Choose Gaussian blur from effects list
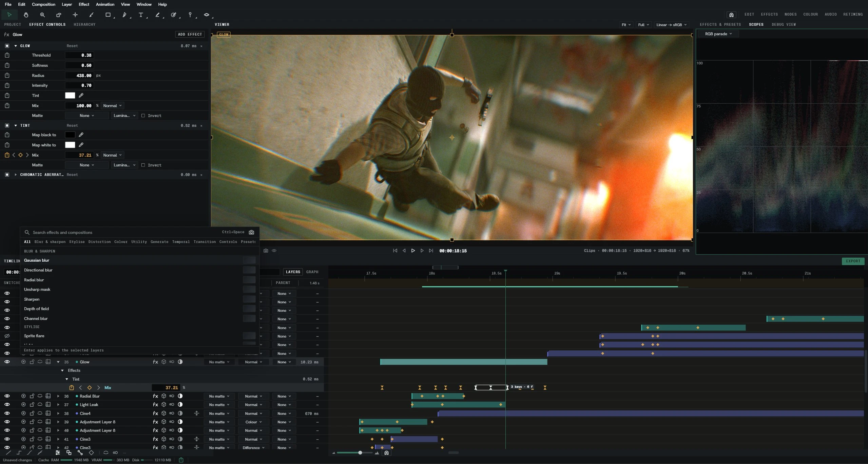Screen dimensions: 868x464 coord(139,260)
